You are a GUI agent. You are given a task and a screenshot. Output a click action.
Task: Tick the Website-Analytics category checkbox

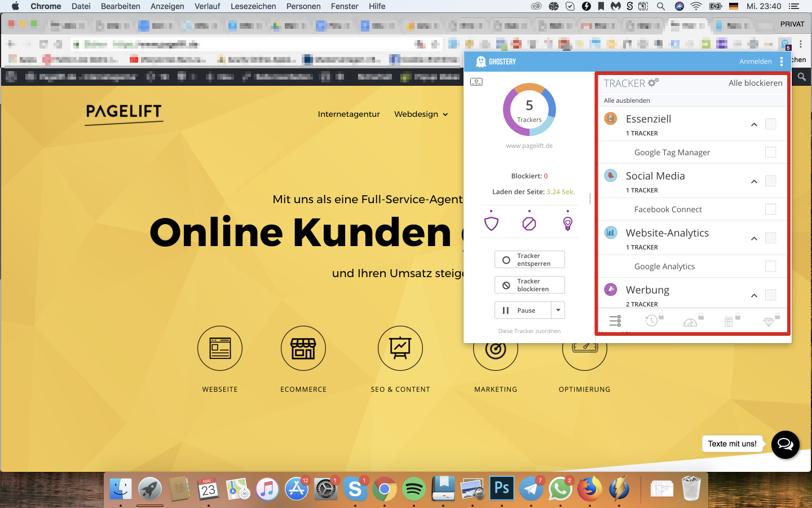(770, 238)
